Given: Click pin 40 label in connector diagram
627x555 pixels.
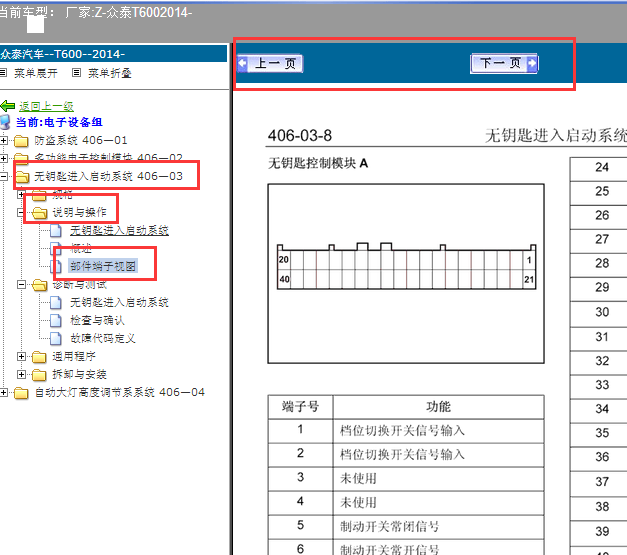Looking at the screenshot, I should [x=284, y=279].
